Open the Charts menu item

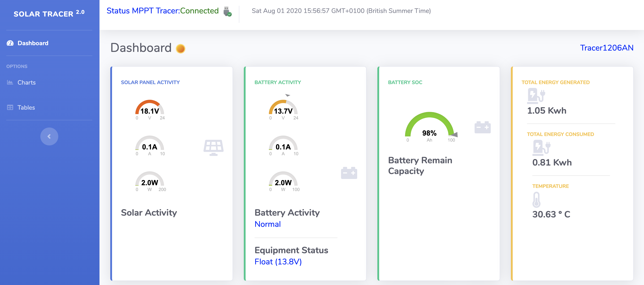(x=49, y=82)
